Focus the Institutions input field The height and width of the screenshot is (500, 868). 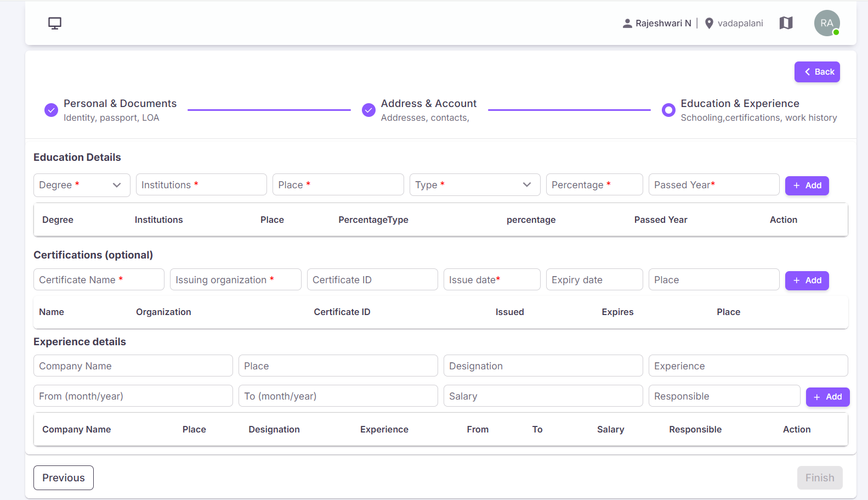pos(201,185)
